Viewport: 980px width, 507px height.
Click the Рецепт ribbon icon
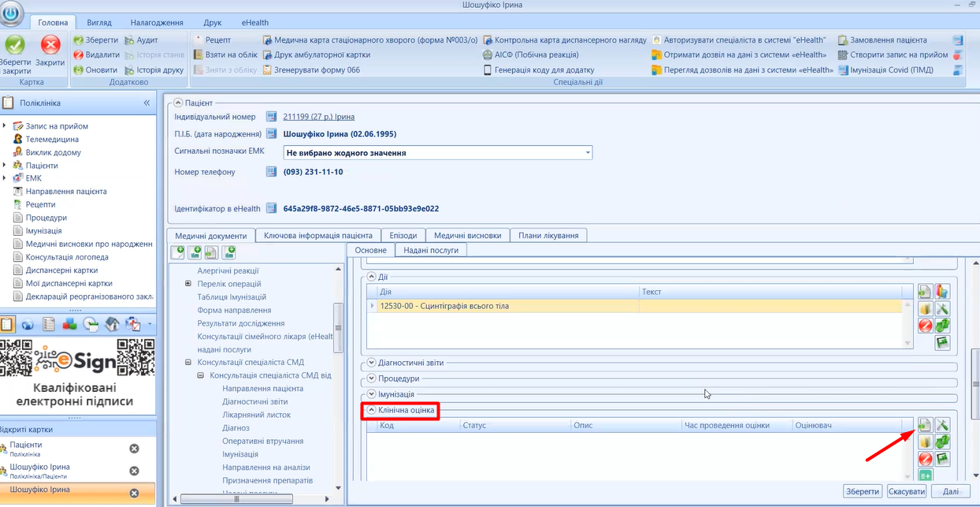[198, 40]
